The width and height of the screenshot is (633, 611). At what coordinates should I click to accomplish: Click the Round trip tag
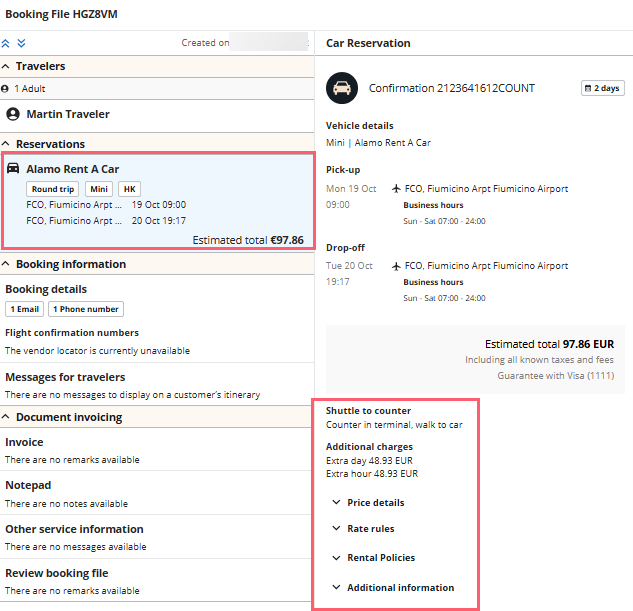coord(53,189)
